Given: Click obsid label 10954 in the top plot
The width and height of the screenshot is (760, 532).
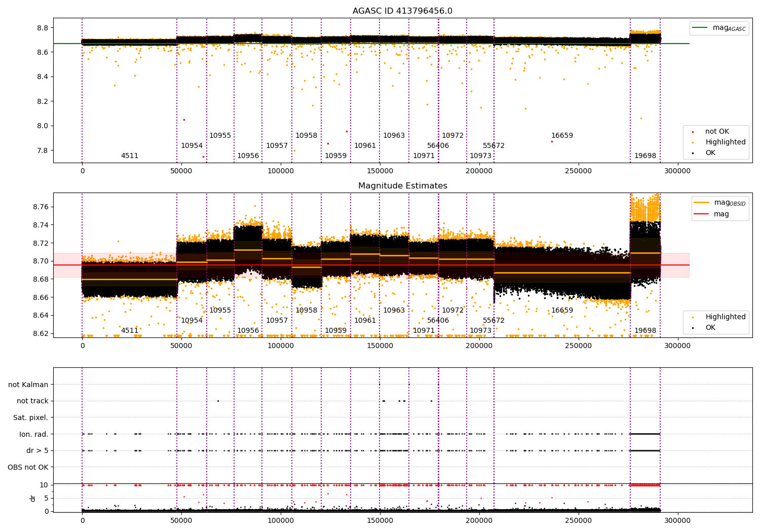Looking at the screenshot, I should pos(192,146).
